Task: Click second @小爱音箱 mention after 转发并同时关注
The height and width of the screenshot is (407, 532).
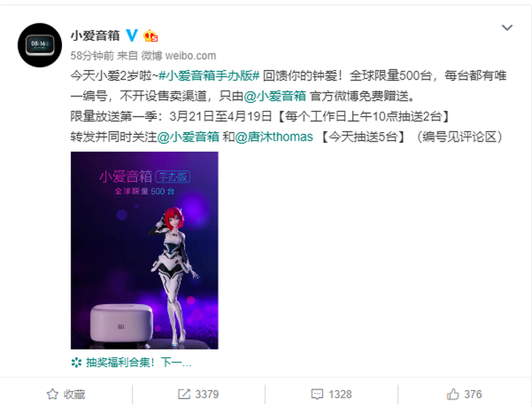Action: 188,137
